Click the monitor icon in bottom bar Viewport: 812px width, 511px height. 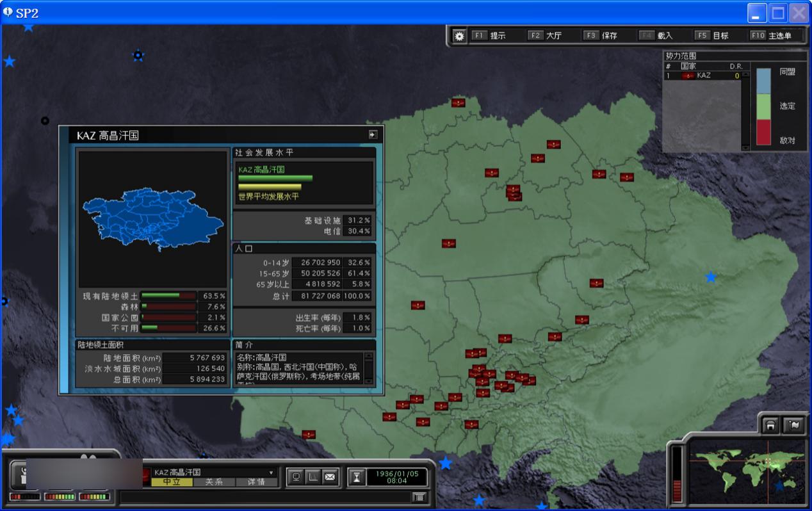296,476
